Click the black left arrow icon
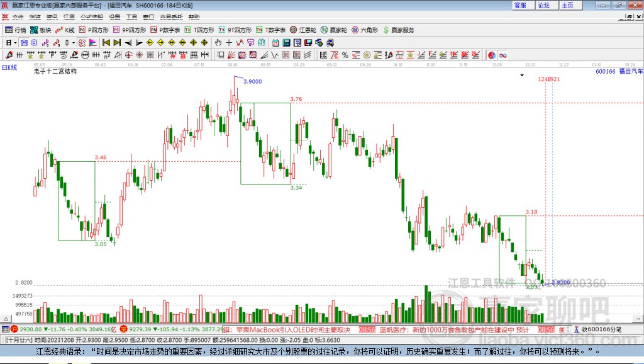 (x=128, y=43)
